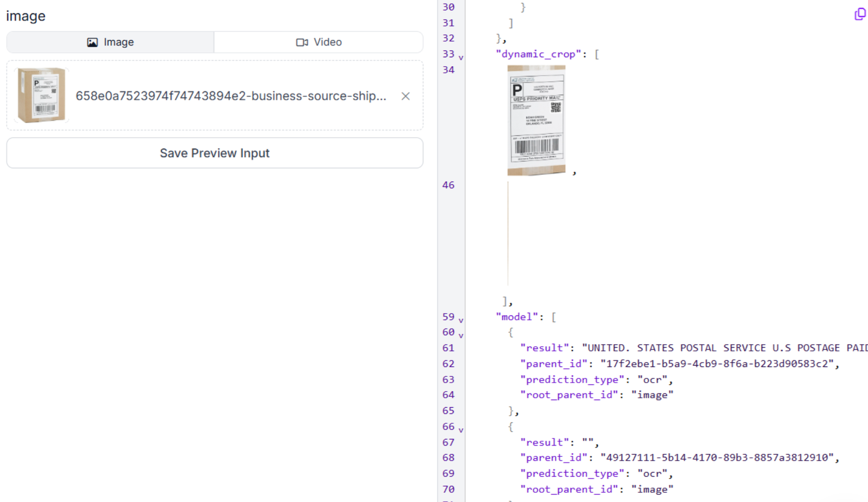Screen dimensions: 868x502
Task: Fold the second model object at line 66
Action: [x=461, y=430]
